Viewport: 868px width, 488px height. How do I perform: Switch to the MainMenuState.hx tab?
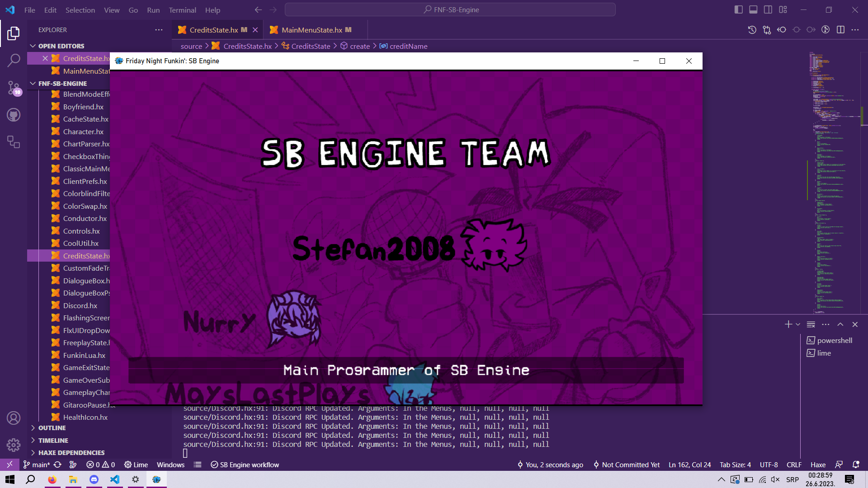312,29
